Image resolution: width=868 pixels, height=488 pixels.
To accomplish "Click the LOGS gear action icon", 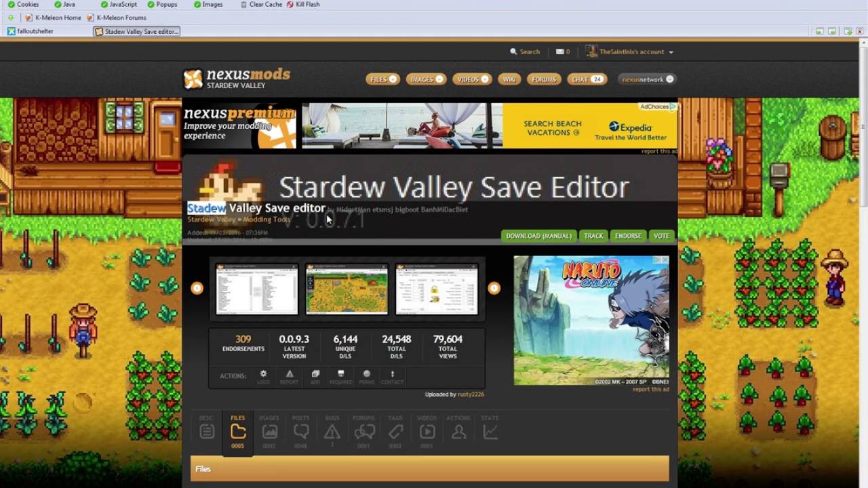I will [x=263, y=377].
